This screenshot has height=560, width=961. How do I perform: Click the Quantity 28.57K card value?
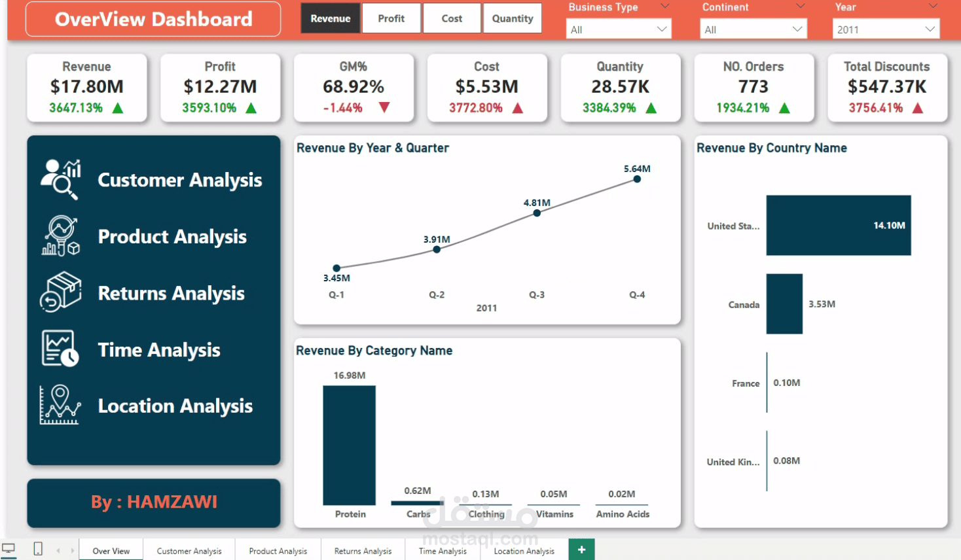621,86
